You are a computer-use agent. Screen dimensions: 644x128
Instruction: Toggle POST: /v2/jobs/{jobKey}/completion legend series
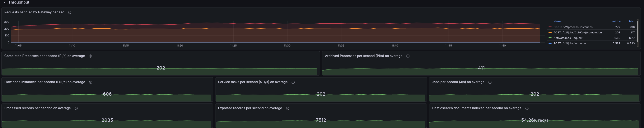(577, 33)
